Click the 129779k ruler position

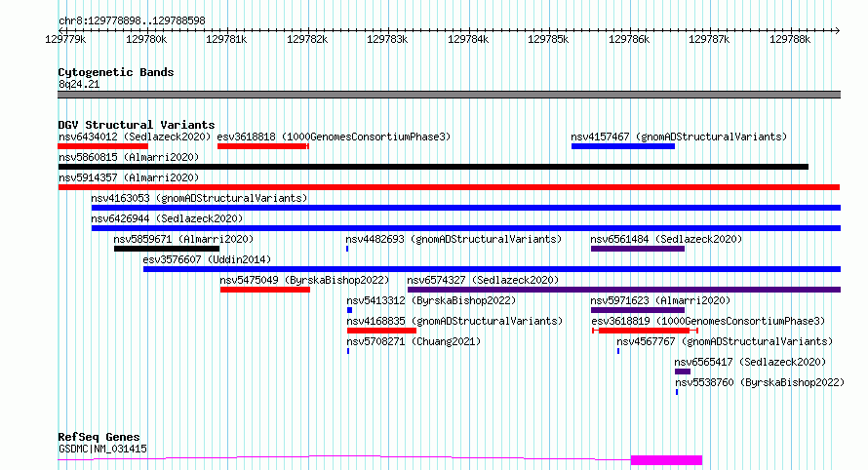coord(65,39)
